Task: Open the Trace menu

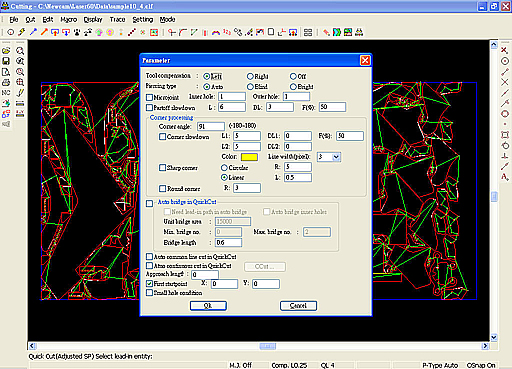Action: tap(117, 20)
